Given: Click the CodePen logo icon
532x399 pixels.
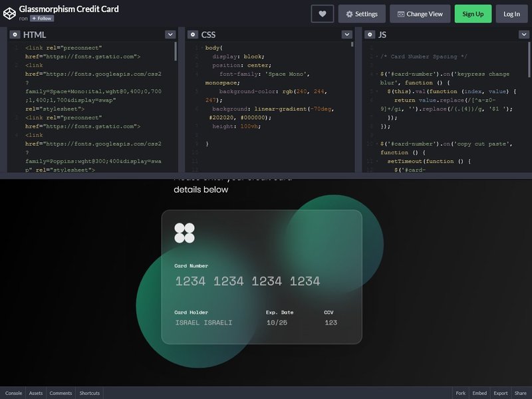Looking at the screenshot, I should tap(9, 13).
